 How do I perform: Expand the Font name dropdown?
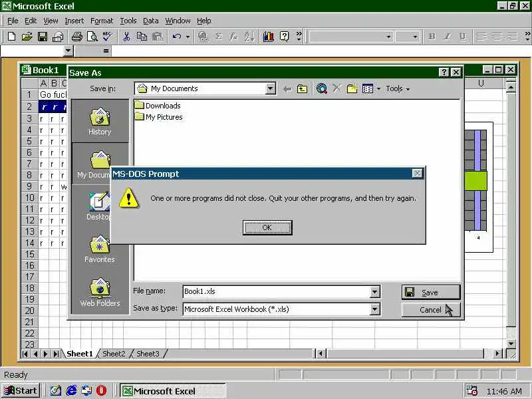pyautogui.click(x=388, y=37)
